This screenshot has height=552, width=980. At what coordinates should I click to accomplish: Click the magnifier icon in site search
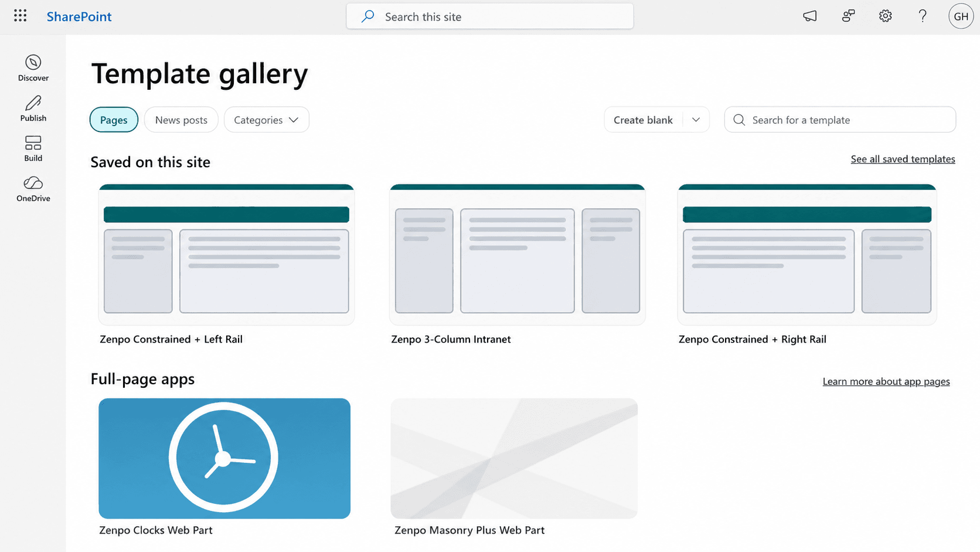(367, 16)
